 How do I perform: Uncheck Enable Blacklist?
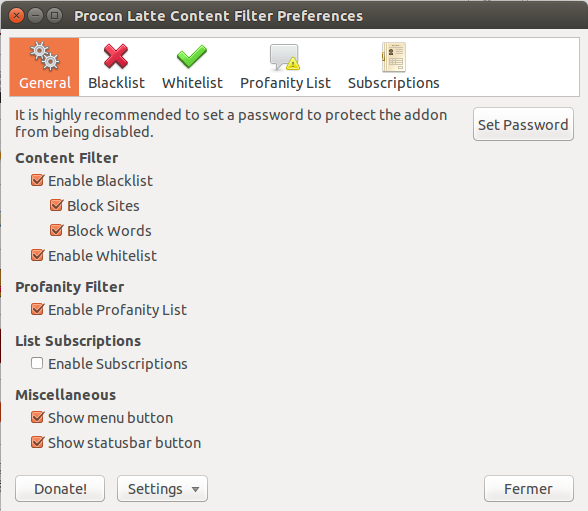(38, 180)
